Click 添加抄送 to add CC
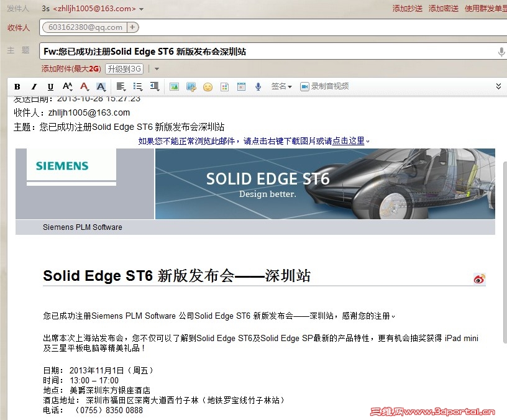The image size is (507, 420). point(408,9)
